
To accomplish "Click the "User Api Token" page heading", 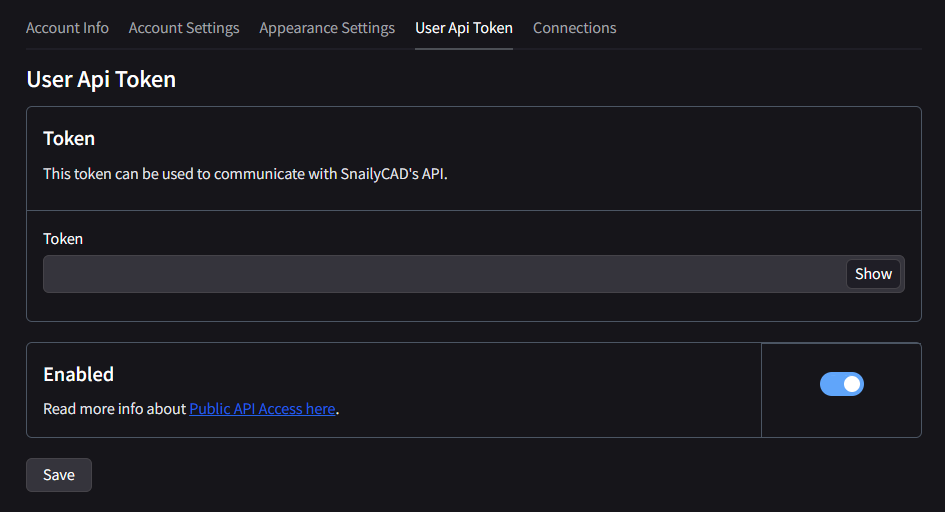I will click(101, 80).
